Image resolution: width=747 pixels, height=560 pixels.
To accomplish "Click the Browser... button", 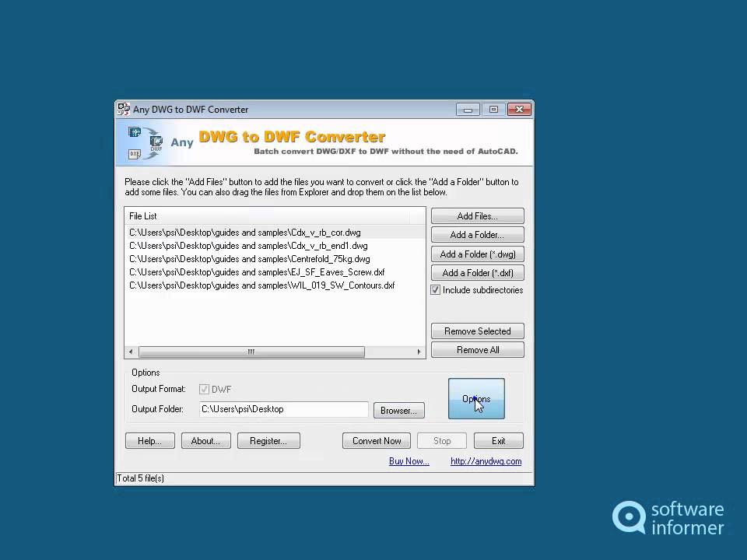I will [x=398, y=411].
